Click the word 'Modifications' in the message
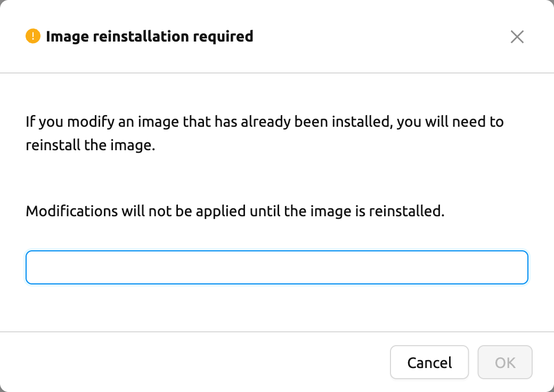The height and width of the screenshot is (392, 554). (72, 211)
